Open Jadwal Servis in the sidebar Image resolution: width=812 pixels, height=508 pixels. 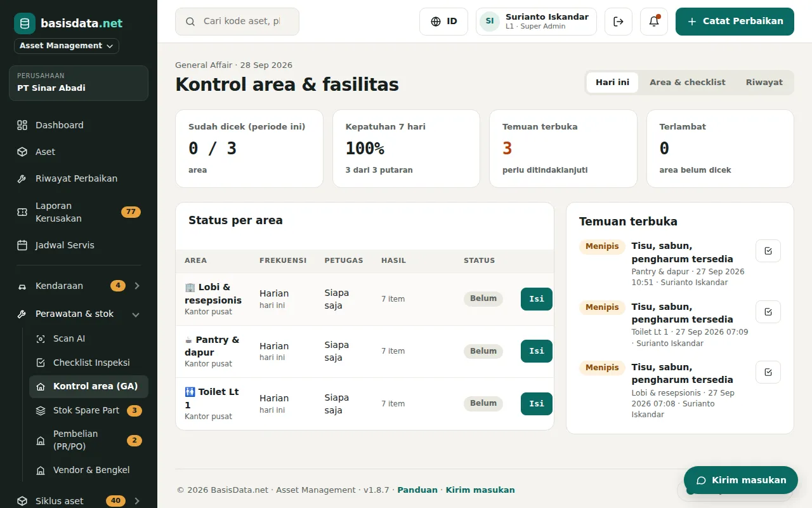(x=79, y=245)
